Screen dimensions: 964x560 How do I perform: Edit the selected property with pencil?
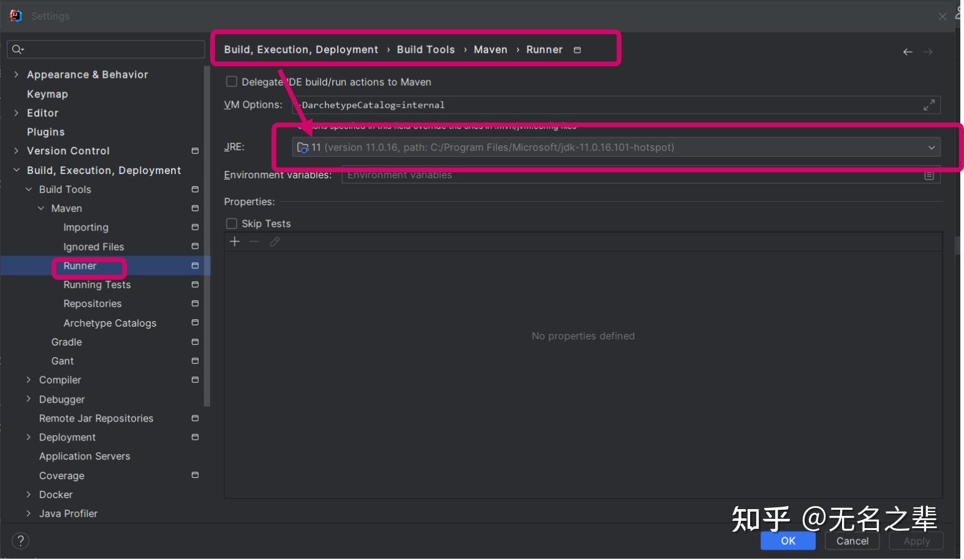[x=275, y=242]
